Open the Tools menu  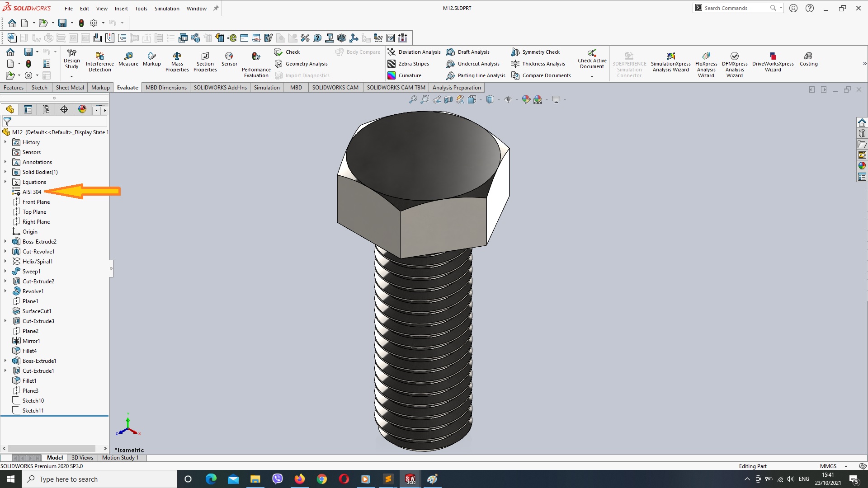coord(141,8)
